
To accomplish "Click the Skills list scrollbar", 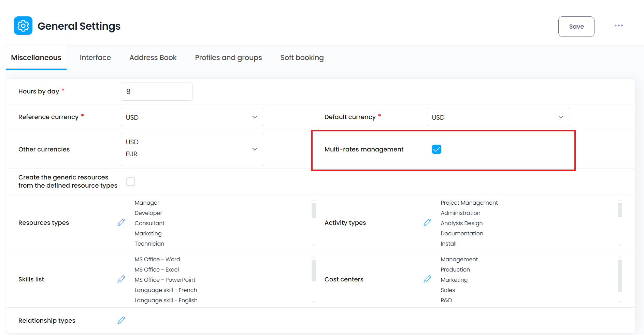I will pos(314,271).
